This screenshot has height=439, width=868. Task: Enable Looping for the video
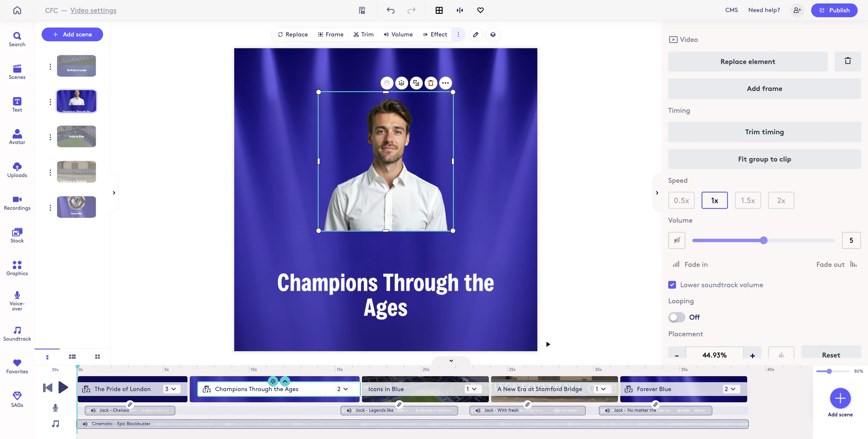(676, 317)
